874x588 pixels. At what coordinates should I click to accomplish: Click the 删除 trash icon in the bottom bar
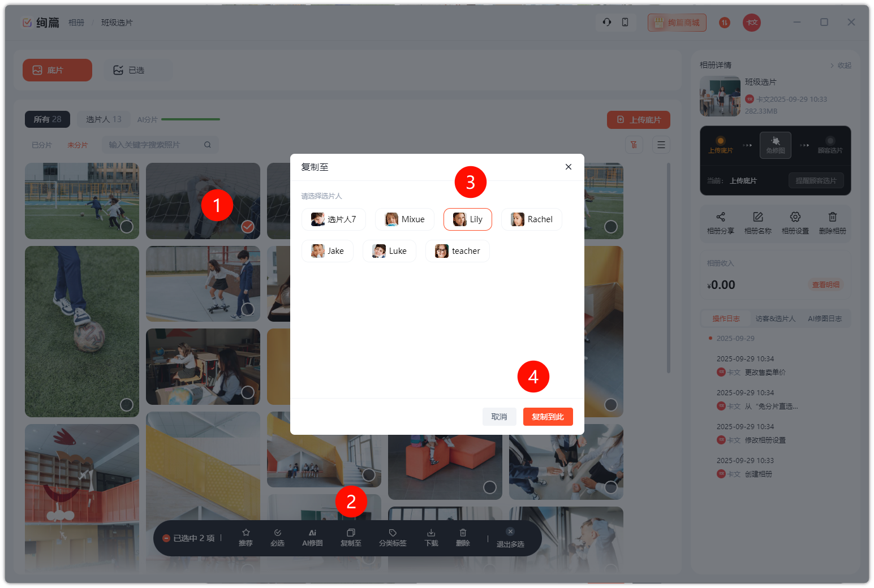463,533
